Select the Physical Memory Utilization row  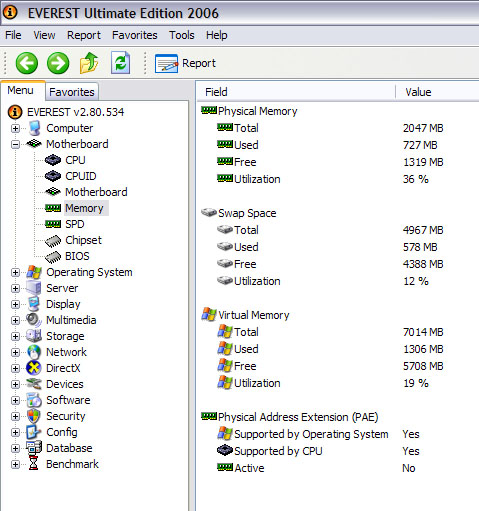pos(337,179)
